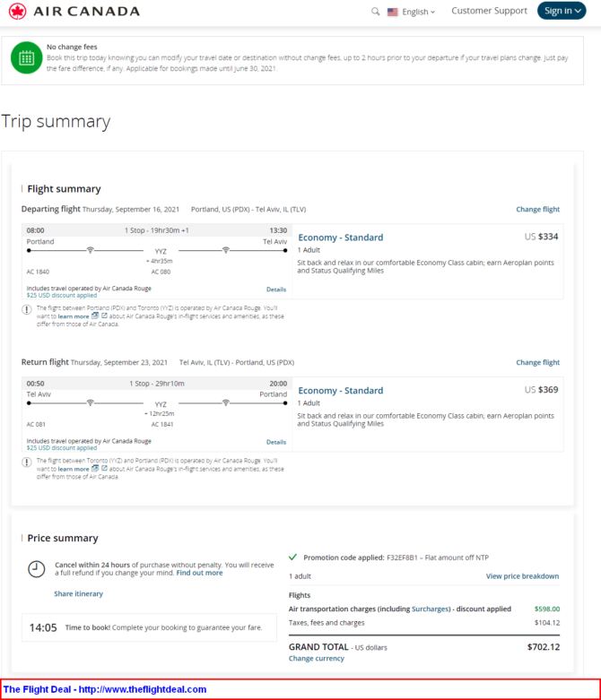Click flight number AC 1840

tap(38, 272)
